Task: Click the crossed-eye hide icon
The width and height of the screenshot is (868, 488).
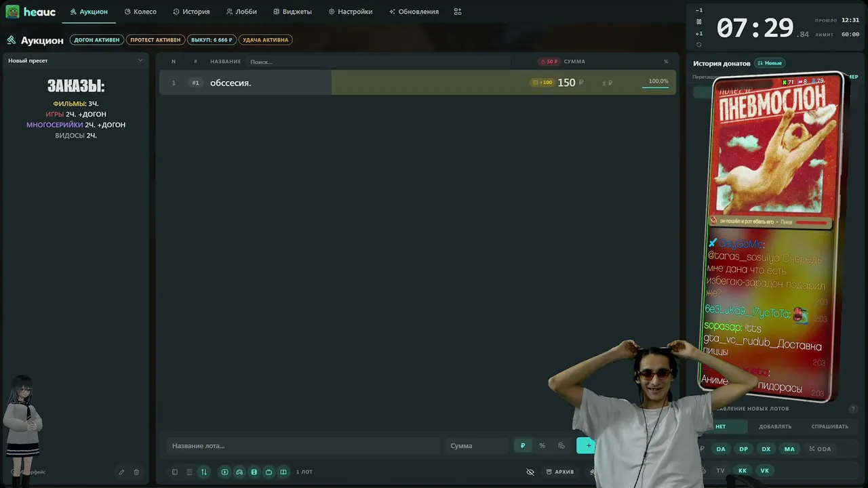Action: [x=530, y=472]
